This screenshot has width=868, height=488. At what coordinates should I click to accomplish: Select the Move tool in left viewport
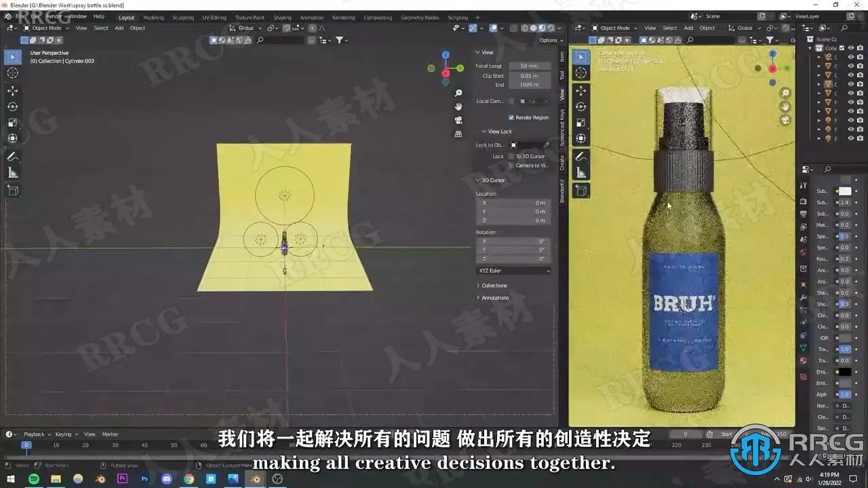[x=13, y=90]
